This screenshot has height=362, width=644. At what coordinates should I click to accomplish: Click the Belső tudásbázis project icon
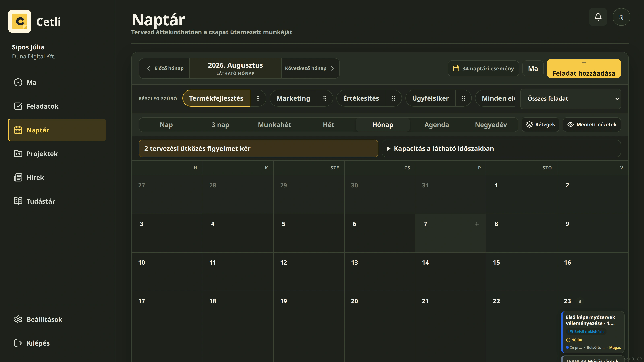(x=571, y=332)
